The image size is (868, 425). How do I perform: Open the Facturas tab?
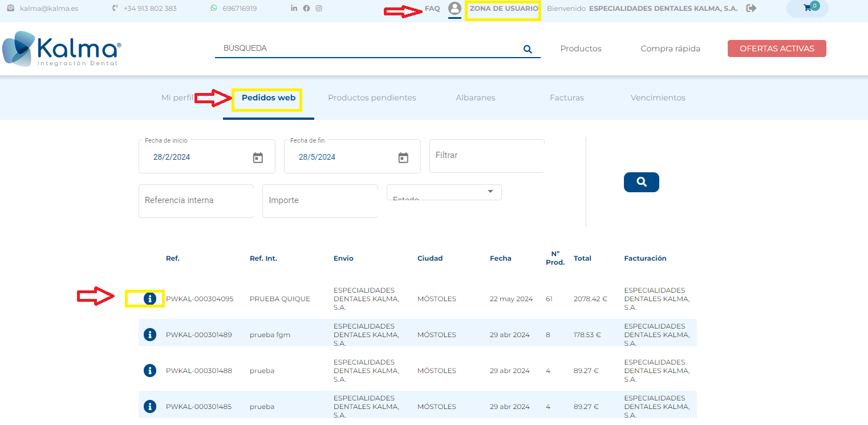pyautogui.click(x=567, y=98)
